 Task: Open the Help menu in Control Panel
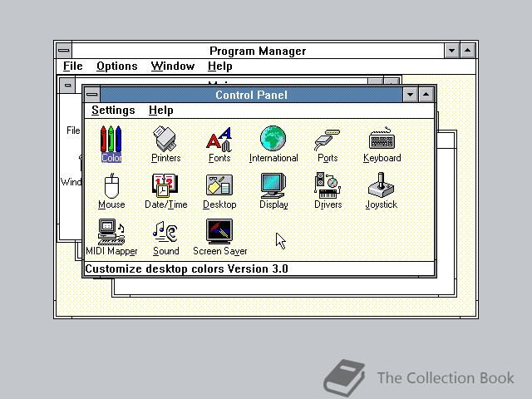(160, 110)
